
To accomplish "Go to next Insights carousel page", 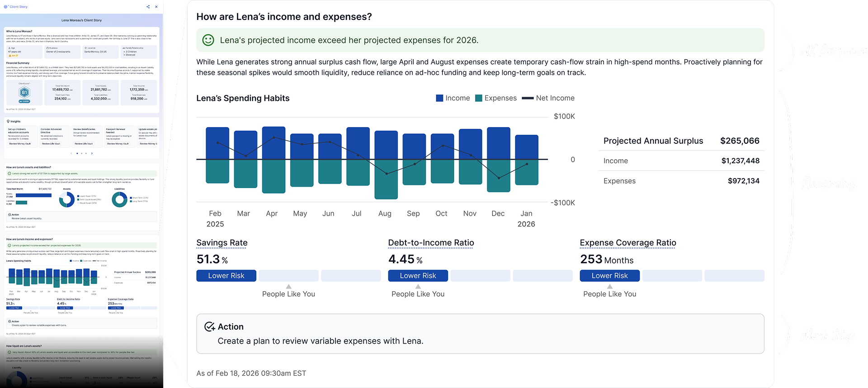I will coord(92,153).
